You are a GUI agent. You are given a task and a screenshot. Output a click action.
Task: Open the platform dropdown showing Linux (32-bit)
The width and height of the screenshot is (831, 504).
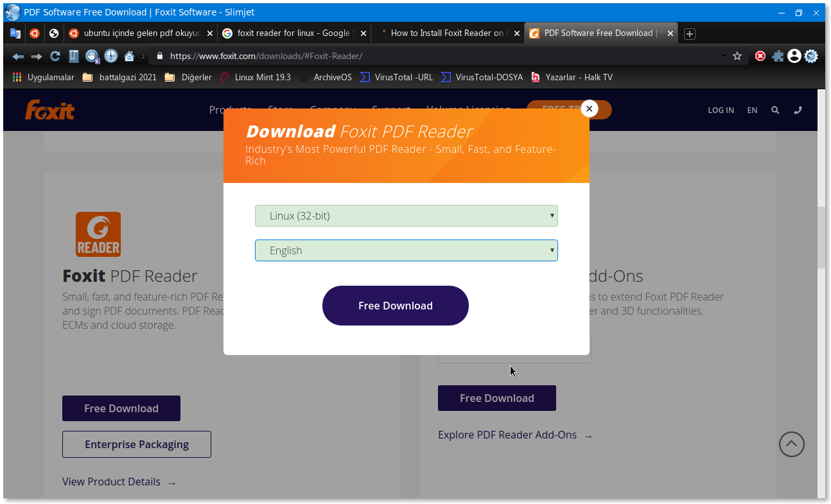pos(407,216)
